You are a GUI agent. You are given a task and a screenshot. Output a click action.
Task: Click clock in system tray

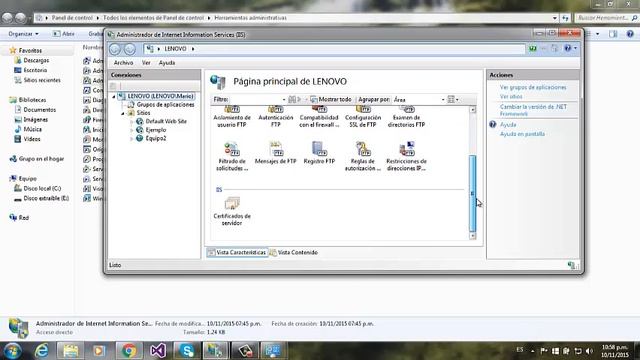pyautogui.click(x=615, y=351)
